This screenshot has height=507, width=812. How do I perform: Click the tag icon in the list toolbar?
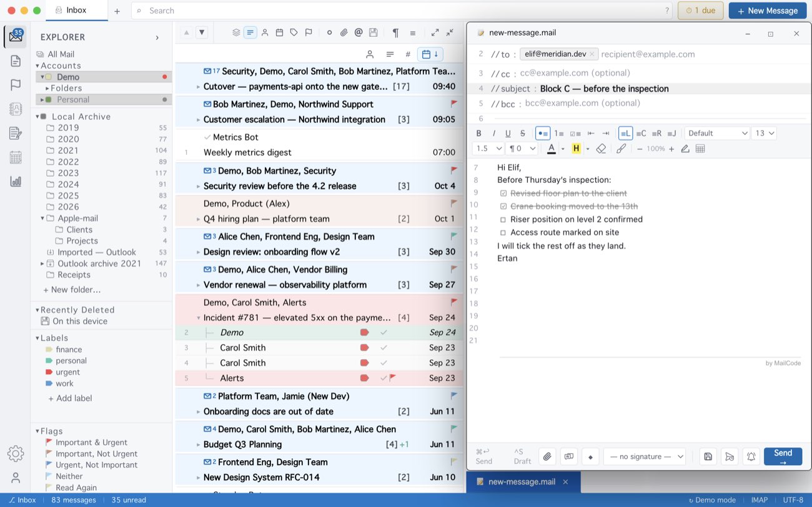[x=294, y=32]
